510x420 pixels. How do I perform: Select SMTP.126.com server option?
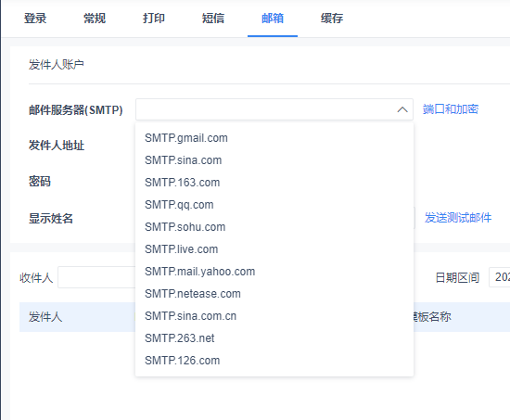[274, 361]
